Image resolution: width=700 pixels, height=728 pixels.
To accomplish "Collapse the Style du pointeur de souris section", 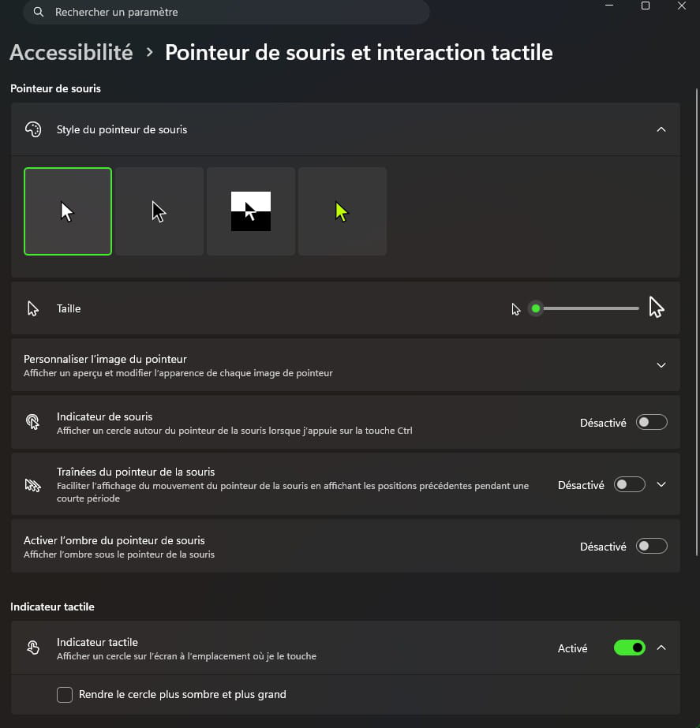I will pos(661,129).
